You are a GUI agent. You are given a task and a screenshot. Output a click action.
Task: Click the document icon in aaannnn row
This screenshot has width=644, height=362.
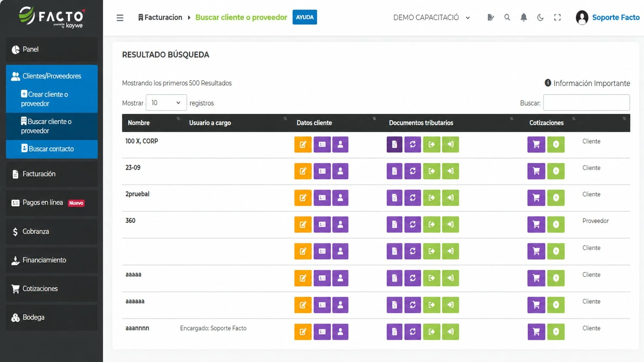(x=394, y=332)
